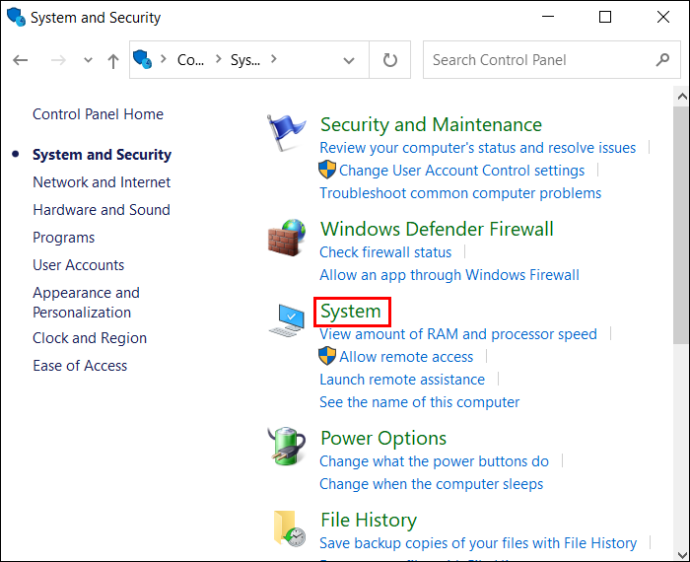
Task: Open Change User Account Control settings
Action: pos(462,170)
